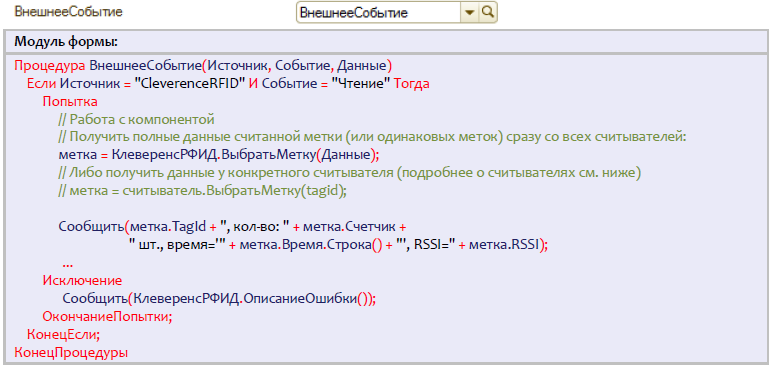Focus the ВнешнееСобытие combo box field
Screen dimensions: 772x369
tap(378, 13)
